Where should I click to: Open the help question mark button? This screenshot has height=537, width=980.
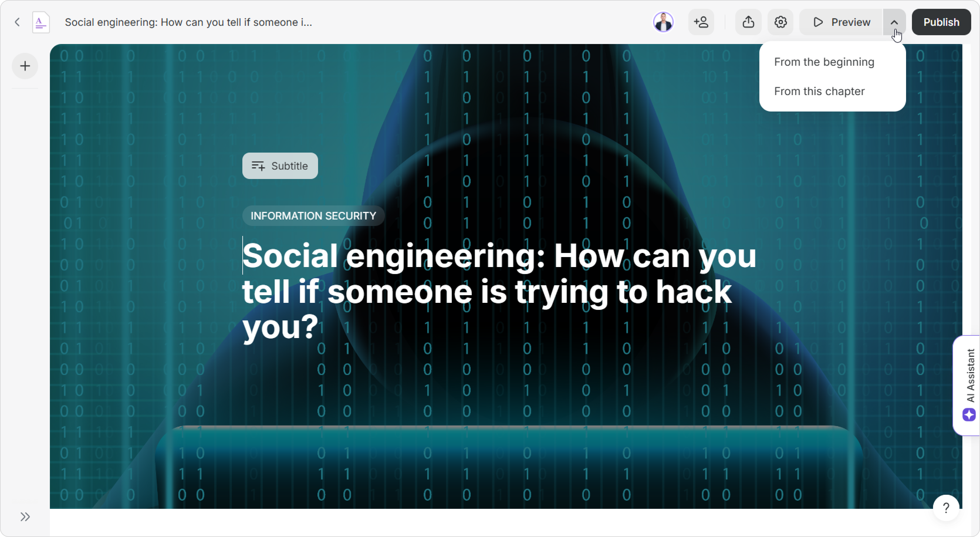(946, 508)
